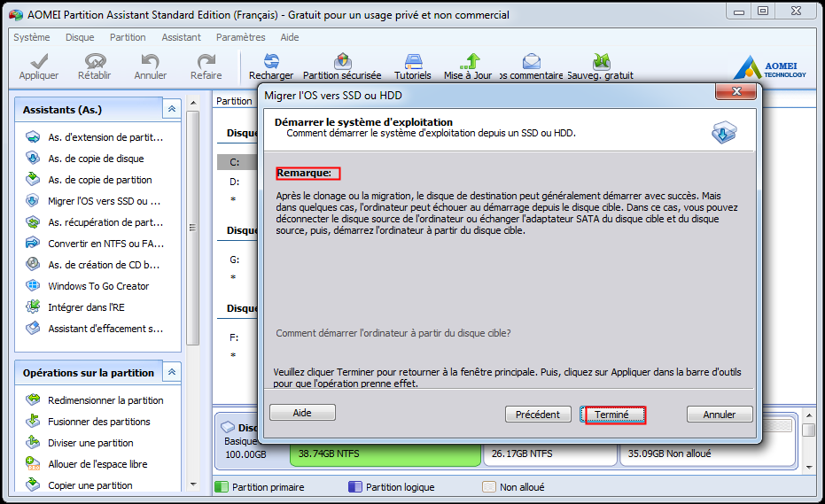Open Assistant d'effacement sidebar item
825x504 pixels.
tap(95, 329)
